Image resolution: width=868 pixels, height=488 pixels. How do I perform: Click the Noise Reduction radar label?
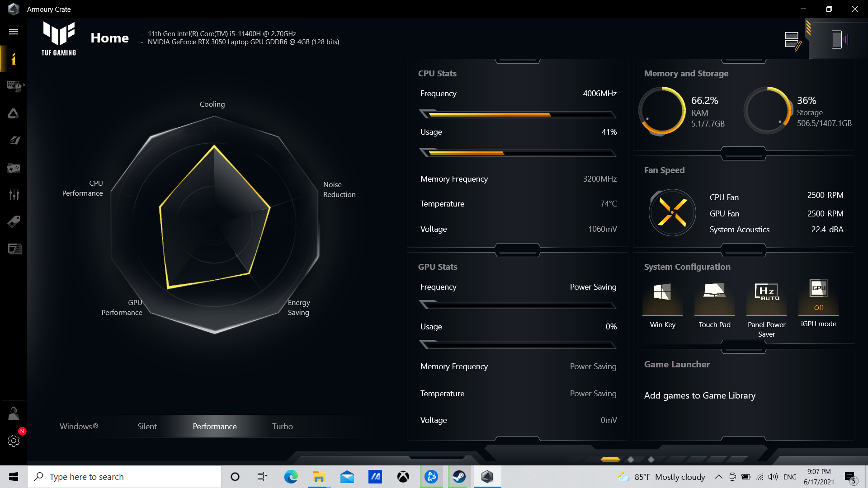(x=339, y=189)
